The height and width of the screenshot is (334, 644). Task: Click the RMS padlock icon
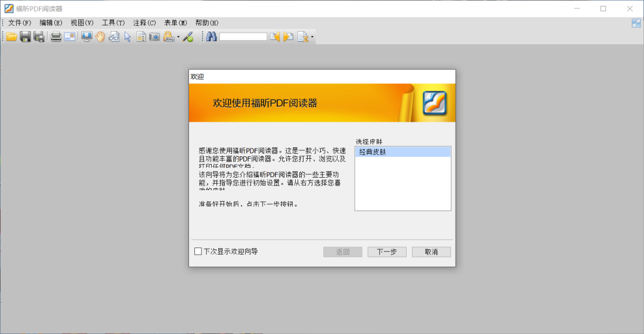168,36
